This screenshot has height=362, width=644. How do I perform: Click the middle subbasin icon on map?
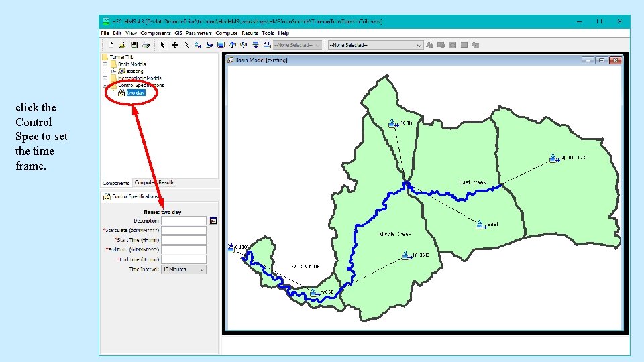click(x=407, y=255)
